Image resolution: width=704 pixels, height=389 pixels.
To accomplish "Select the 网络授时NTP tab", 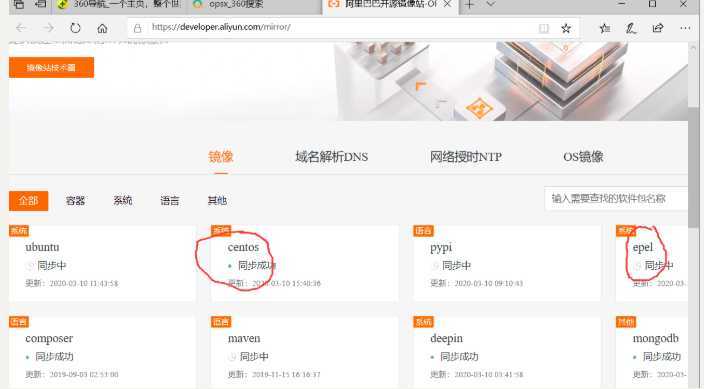I will coord(466,157).
